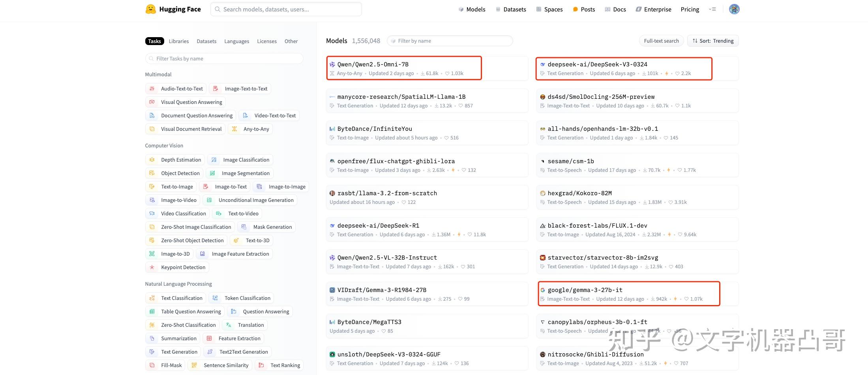Click the Qwen organization icon beside Qwen2.5-Omni-7B
This screenshot has width=868, height=375.
pyautogui.click(x=332, y=64)
